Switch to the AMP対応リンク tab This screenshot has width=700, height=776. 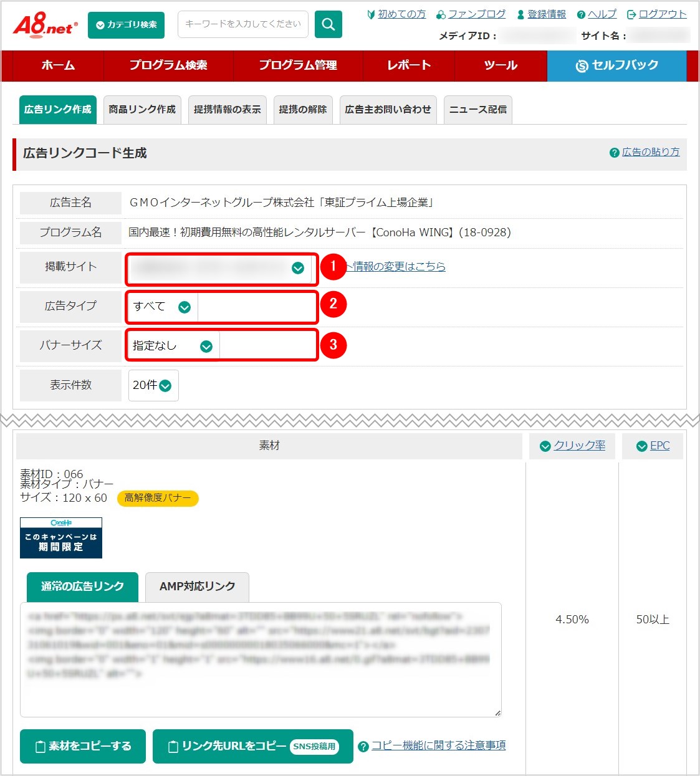(196, 587)
